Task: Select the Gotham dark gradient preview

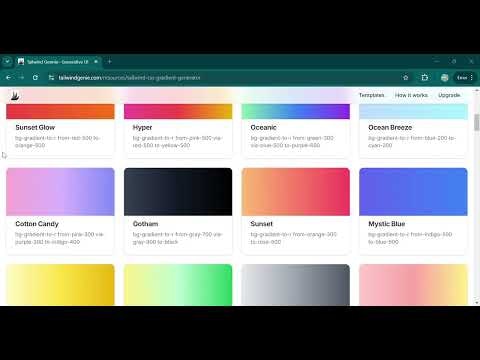Action: tap(178, 192)
